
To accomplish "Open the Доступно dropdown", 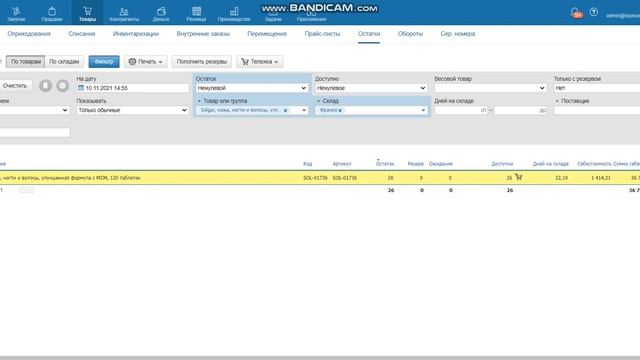I will pos(371,88).
